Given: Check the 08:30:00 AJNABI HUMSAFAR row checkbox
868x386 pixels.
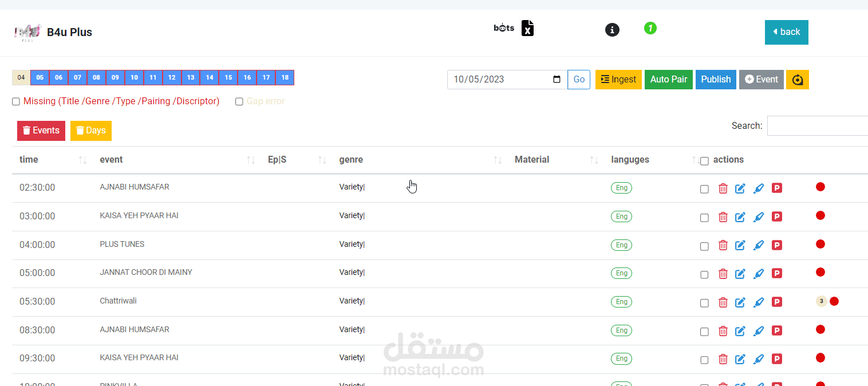Looking at the screenshot, I should (x=704, y=332).
